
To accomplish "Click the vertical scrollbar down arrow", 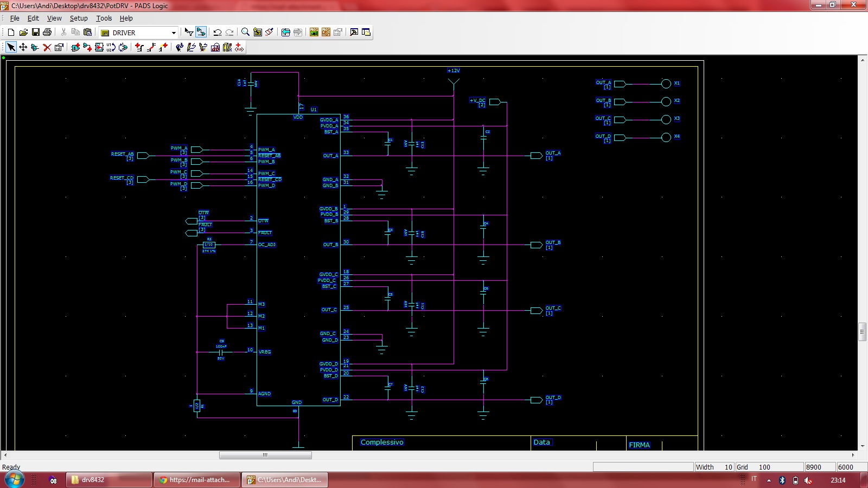I will coord(863,446).
